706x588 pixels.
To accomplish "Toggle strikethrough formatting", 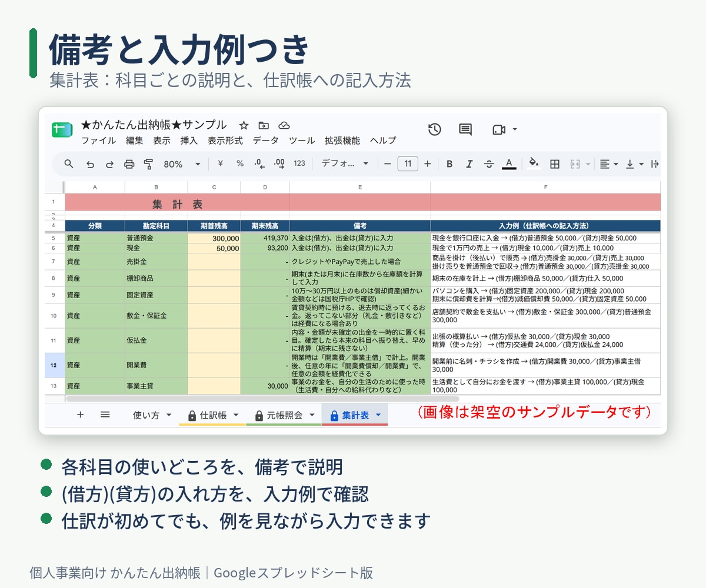I will (x=489, y=164).
